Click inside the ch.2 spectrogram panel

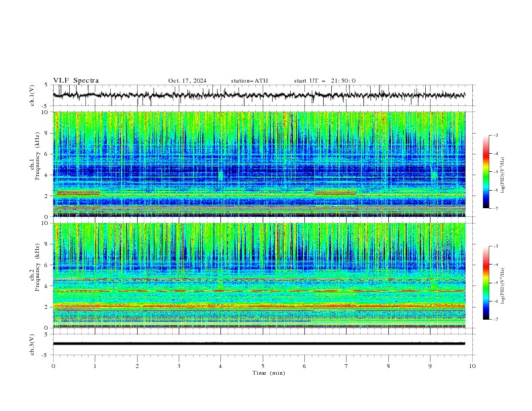[259, 275]
